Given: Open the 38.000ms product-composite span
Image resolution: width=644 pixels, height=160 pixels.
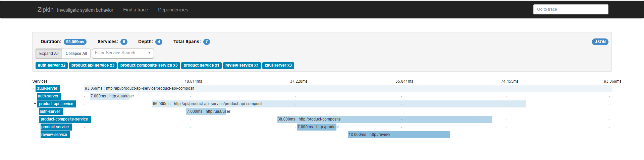Looking at the screenshot, I should (x=385, y=119).
